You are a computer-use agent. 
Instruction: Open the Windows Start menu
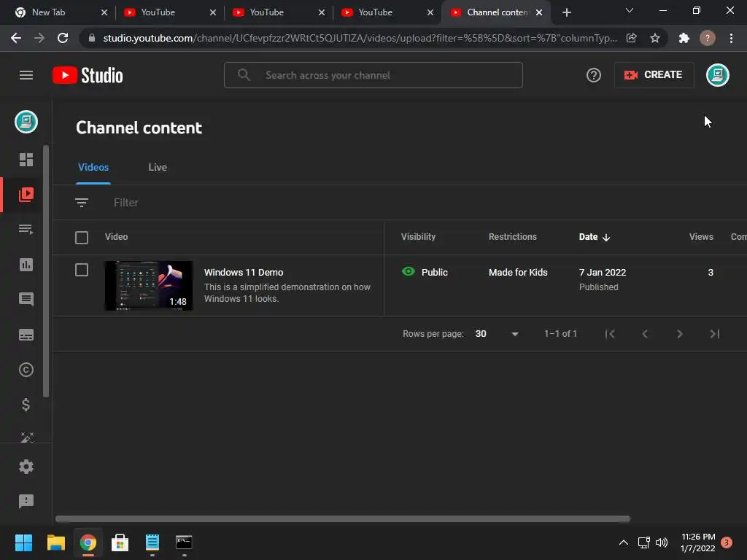[x=23, y=542]
